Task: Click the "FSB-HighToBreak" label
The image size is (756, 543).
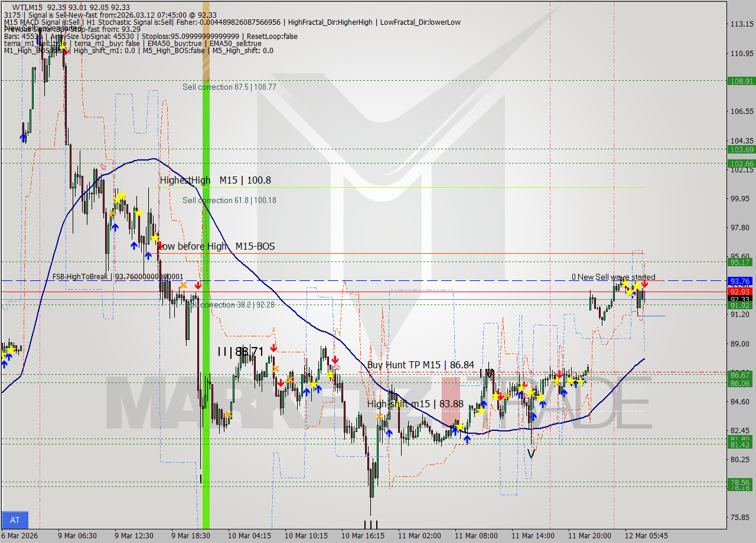Action: [x=80, y=276]
